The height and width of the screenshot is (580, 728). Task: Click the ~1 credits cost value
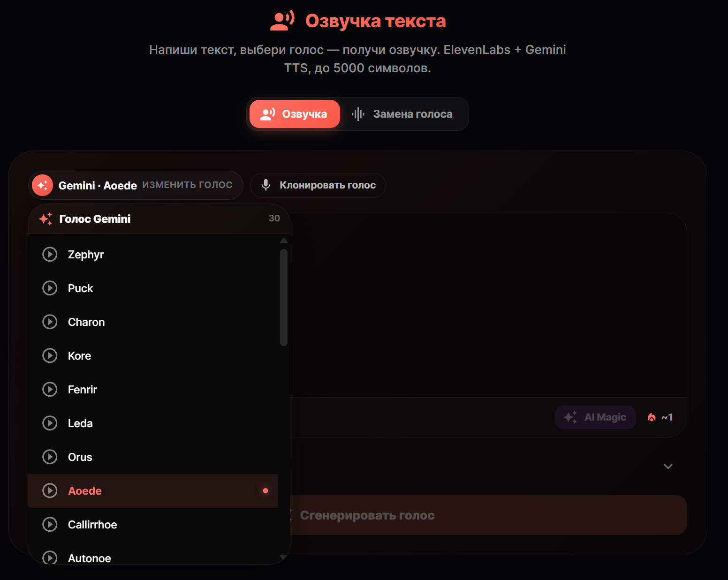click(x=667, y=417)
